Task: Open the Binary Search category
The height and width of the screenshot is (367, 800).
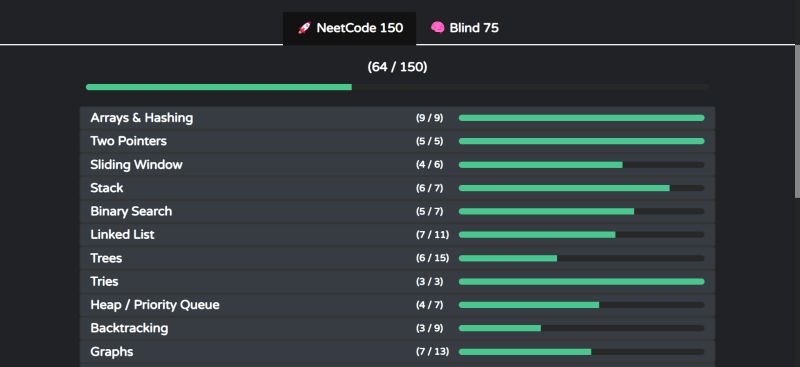Action: pyautogui.click(x=397, y=212)
